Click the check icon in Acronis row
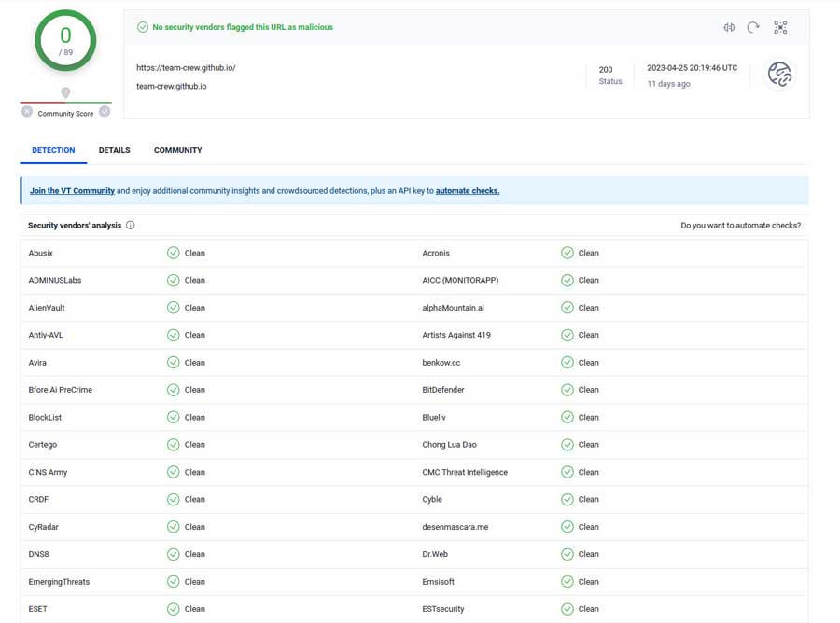Screen dimensions: 840x623 (x=567, y=253)
